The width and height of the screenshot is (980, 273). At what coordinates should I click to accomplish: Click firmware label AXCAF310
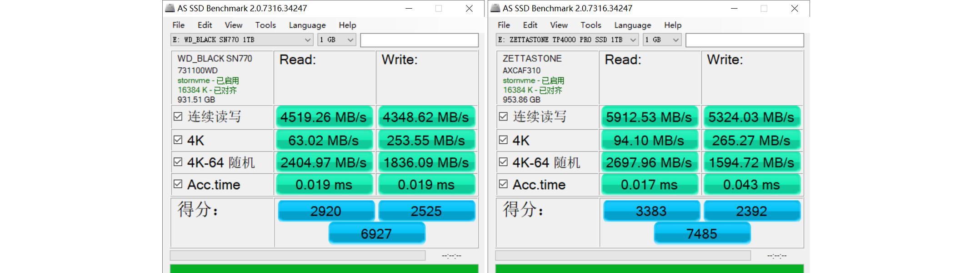(x=521, y=71)
